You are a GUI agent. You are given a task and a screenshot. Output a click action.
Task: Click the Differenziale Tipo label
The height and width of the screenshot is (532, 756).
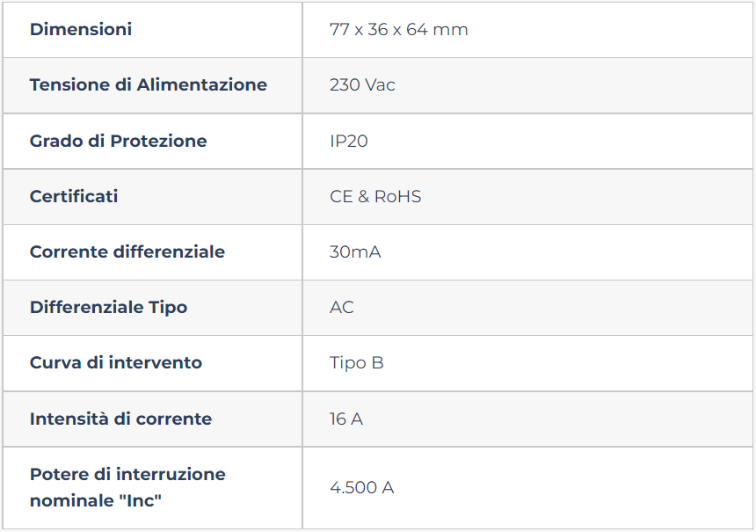tap(108, 307)
